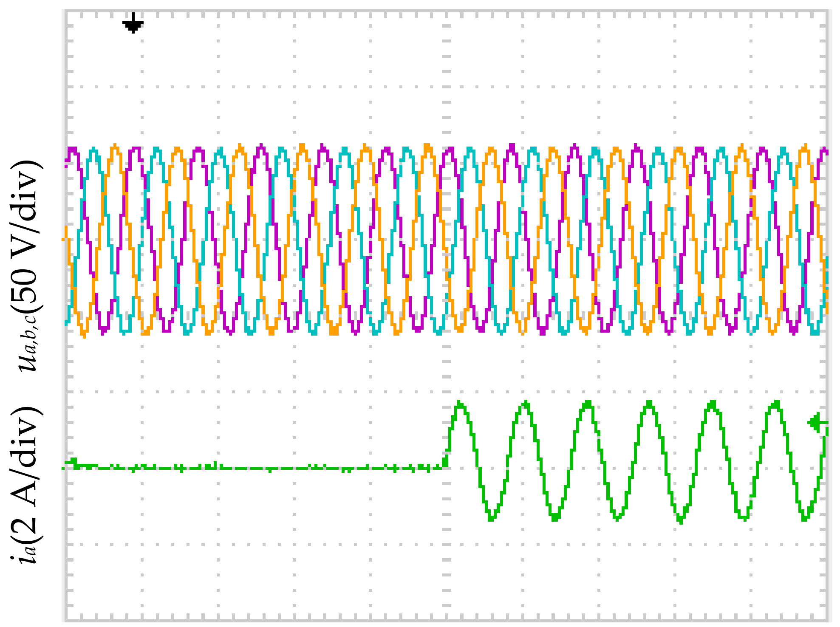
Task: Click the black trigger position marker at top
Action: coord(133,23)
